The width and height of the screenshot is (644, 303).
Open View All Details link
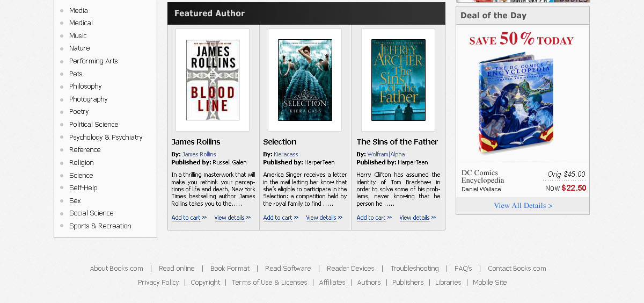[x=523, y=206]
